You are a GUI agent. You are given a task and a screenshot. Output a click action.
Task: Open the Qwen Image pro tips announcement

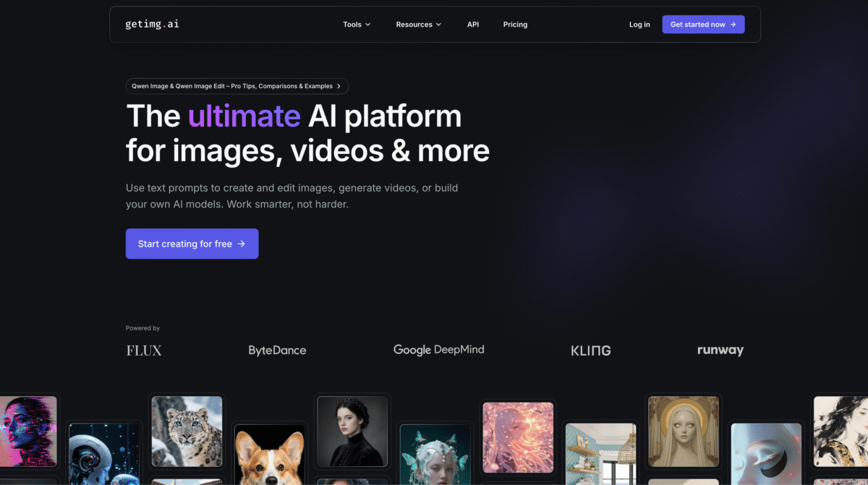pos(237,86)
